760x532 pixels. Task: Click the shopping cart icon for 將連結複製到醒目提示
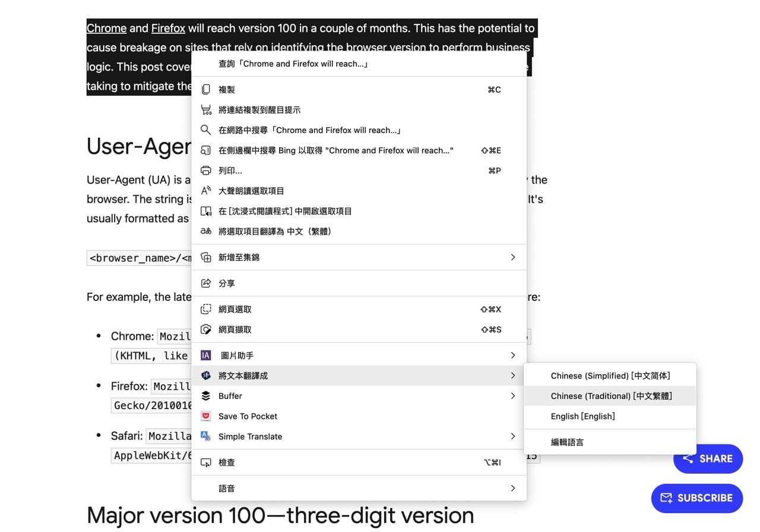point(206,110)
